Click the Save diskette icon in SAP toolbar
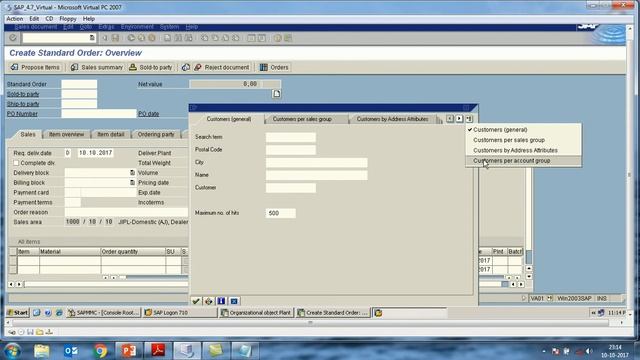Screen dimensions: 640x360 pyautogui.click(x=116, y=38)
